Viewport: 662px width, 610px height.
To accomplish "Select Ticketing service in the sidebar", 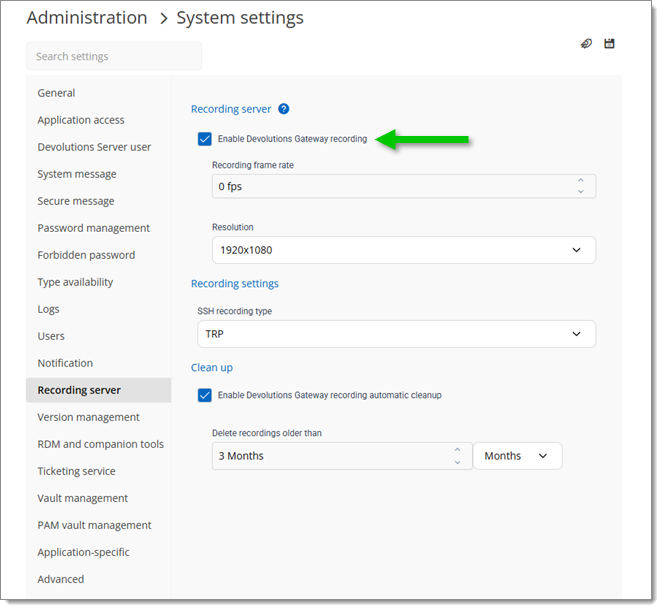I will pyautogui.click(x=98, y=471).
